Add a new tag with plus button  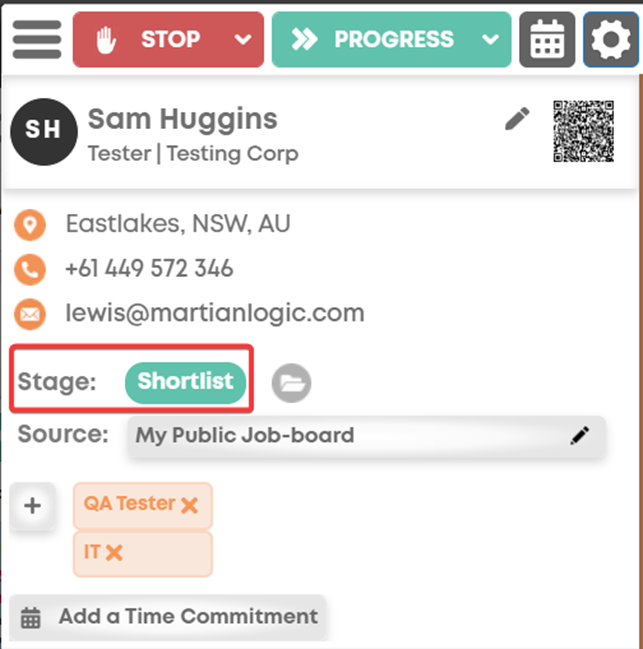pos(32,506)
